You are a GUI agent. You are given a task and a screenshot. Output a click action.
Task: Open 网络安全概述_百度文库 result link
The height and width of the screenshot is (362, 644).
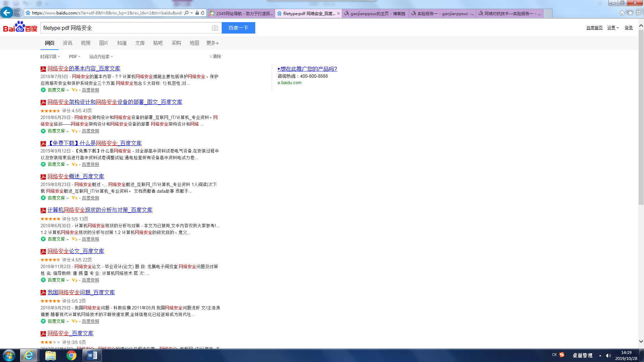tap(76, 176)
